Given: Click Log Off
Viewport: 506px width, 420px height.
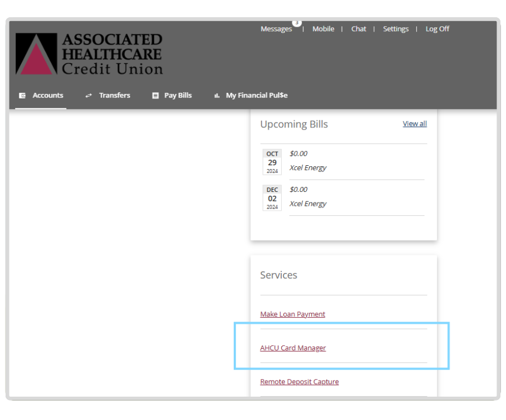Looking at the screenshot, I should pyautogui.click(x=438, y=29).
